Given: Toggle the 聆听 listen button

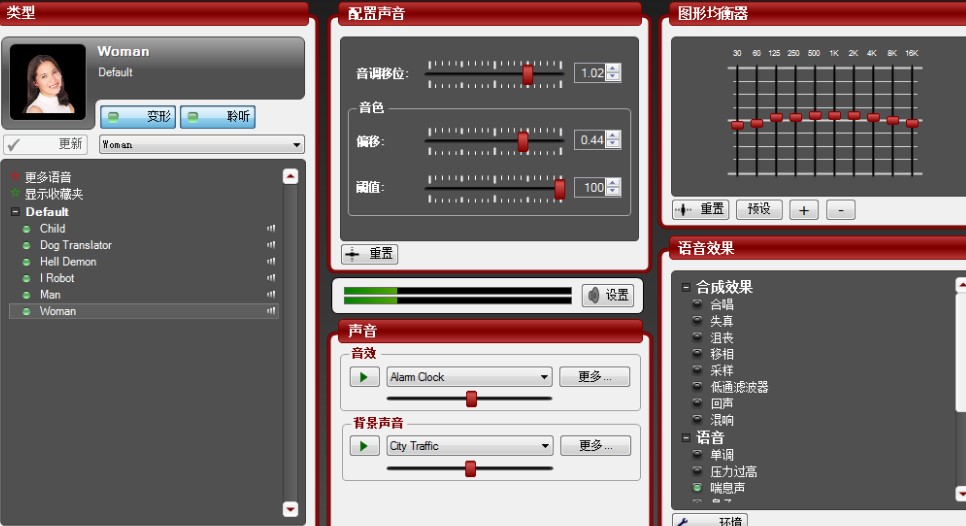Looking at the screenshot, I should (x=217, y=116).
